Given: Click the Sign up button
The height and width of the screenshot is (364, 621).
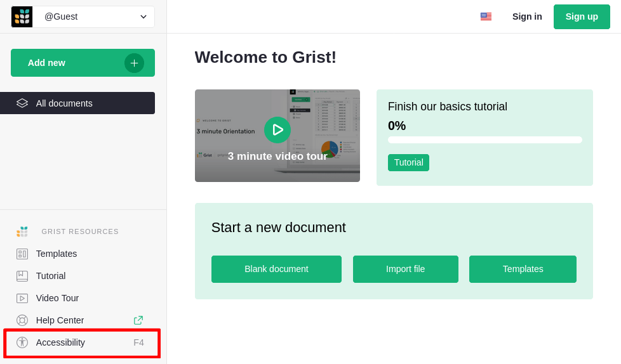Looking at the screenshot, I should (x=582, y=16).
